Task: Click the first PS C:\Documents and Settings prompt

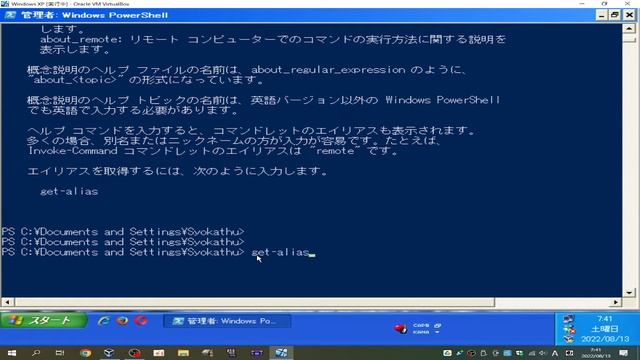Action: click(x=123, y=232)
